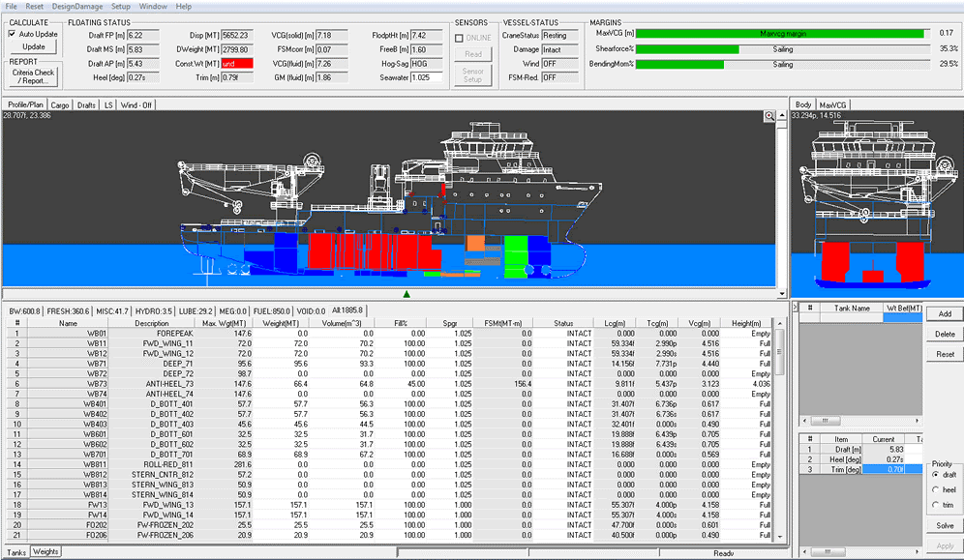Click scroll-down arrow of profile view scrollbar
The height and width of the screenshot is (560, 964).
point(782,292)
